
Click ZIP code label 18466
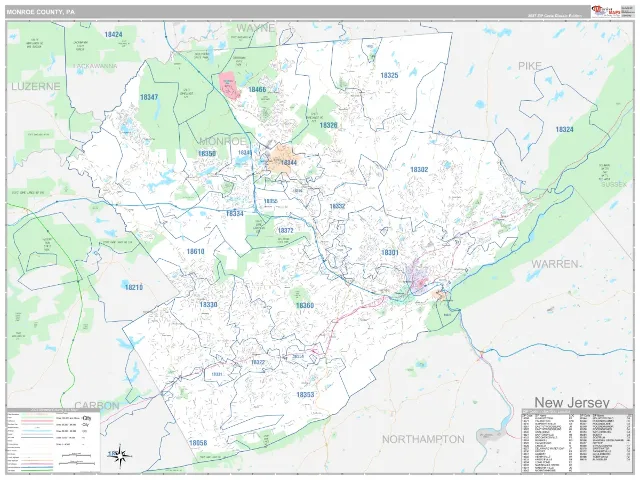[257, 89]
